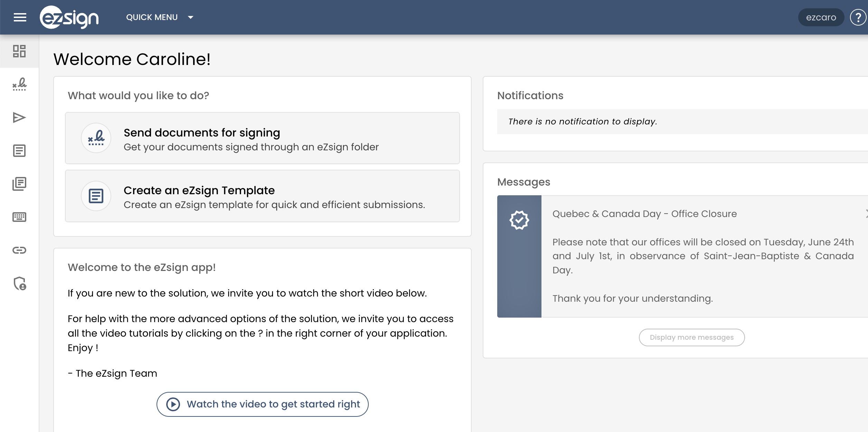Viewport: 868px width, 432px height.
Task: Open the template packages sidebar icon
Action: click(x=19, y=184)
